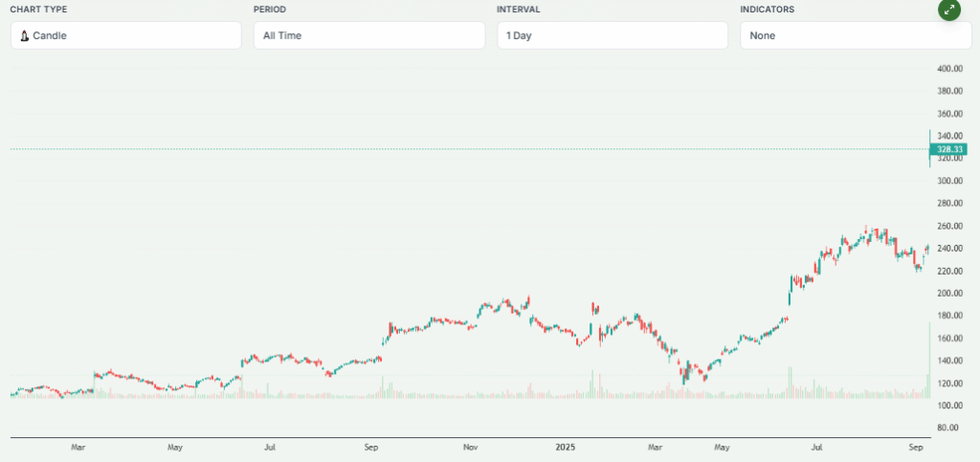
Task: Click the rightmost Sep label on time axis
Action: 916,446
